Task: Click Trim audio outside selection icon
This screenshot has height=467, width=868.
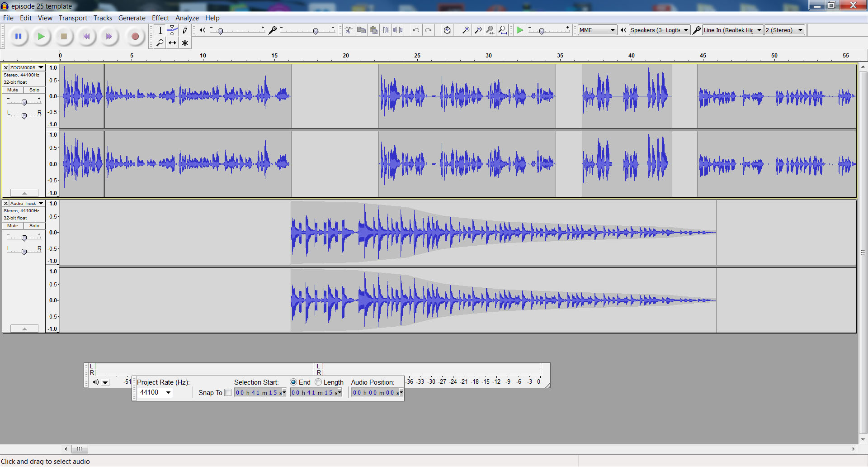Action: 386,30
